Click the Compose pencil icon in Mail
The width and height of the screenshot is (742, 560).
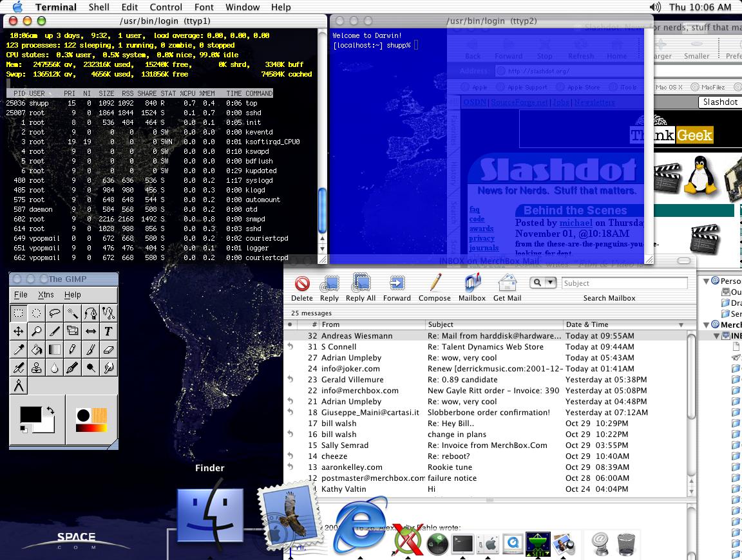coord(435,283)
